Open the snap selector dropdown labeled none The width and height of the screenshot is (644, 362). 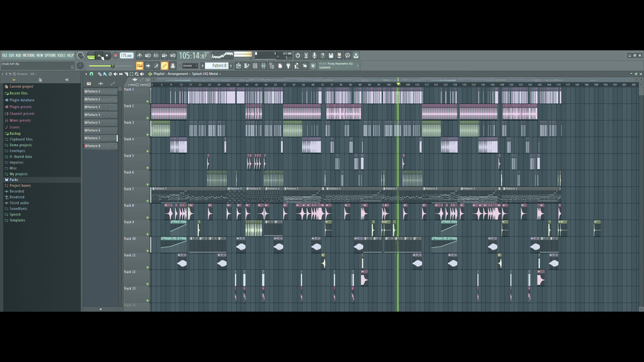point(190,66)
